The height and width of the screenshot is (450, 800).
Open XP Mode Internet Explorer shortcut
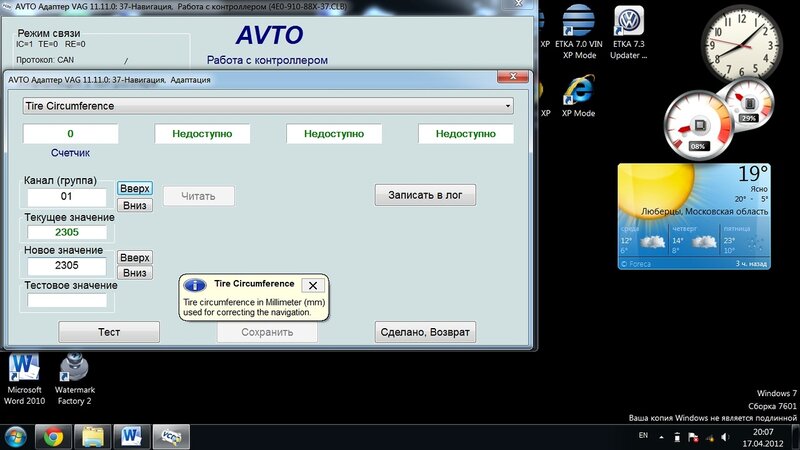pyautogui.click(x=579, y=97)
